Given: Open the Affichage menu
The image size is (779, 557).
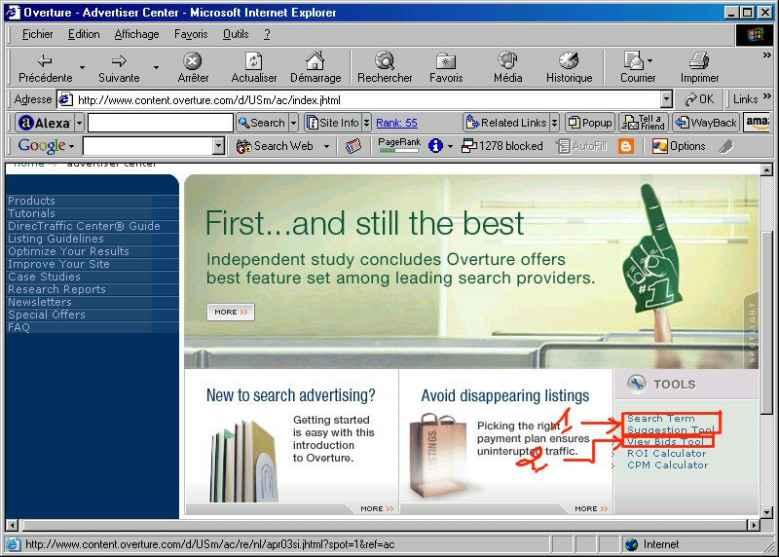Looking at the screenshot, I should (137, 34).
